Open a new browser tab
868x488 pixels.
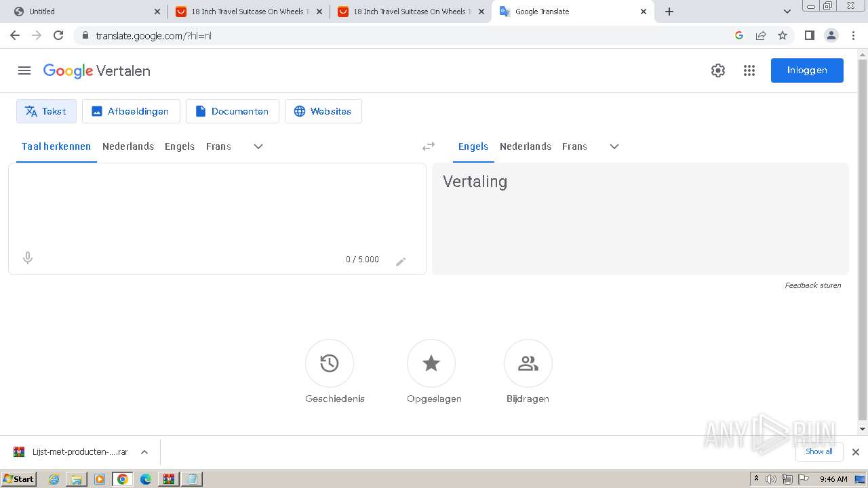tap(669, 12)
